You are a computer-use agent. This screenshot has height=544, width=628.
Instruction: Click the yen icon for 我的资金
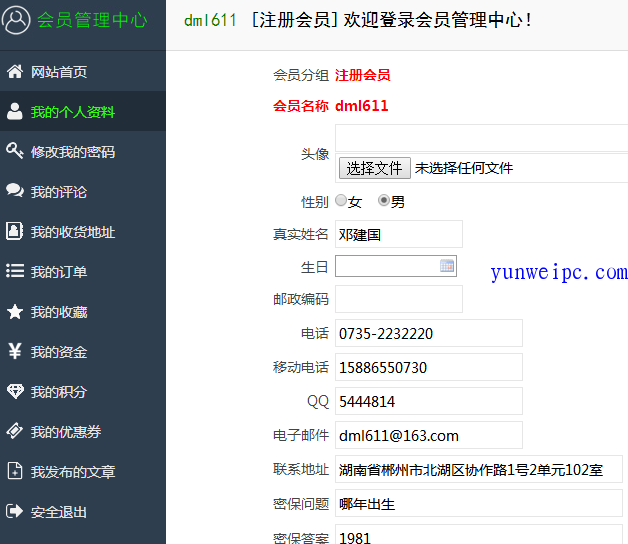pos(15,352)
